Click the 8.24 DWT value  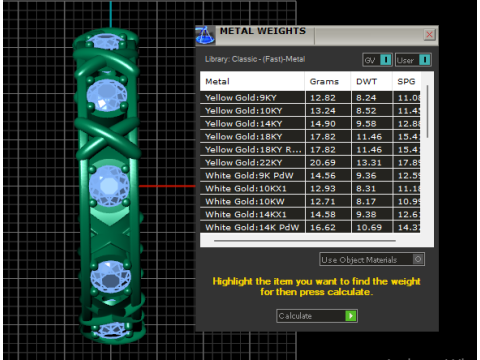(366, 98)
